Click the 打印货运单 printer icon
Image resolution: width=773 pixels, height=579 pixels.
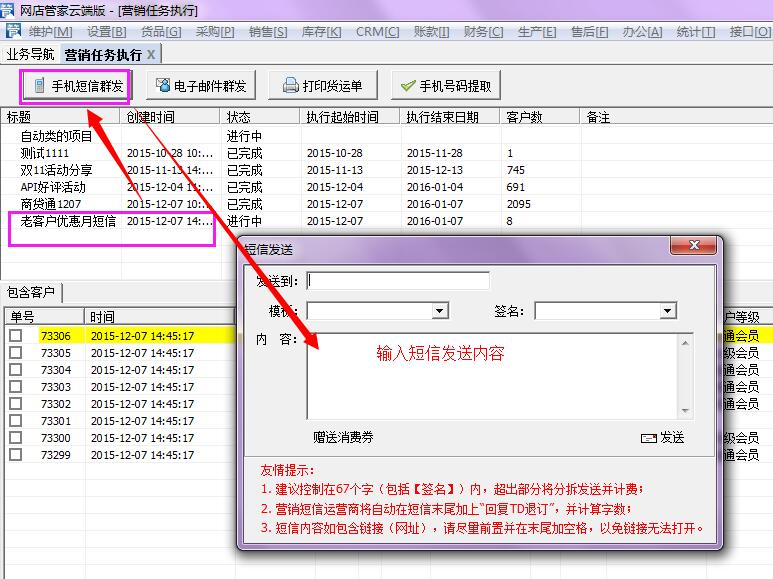point(291,87)
